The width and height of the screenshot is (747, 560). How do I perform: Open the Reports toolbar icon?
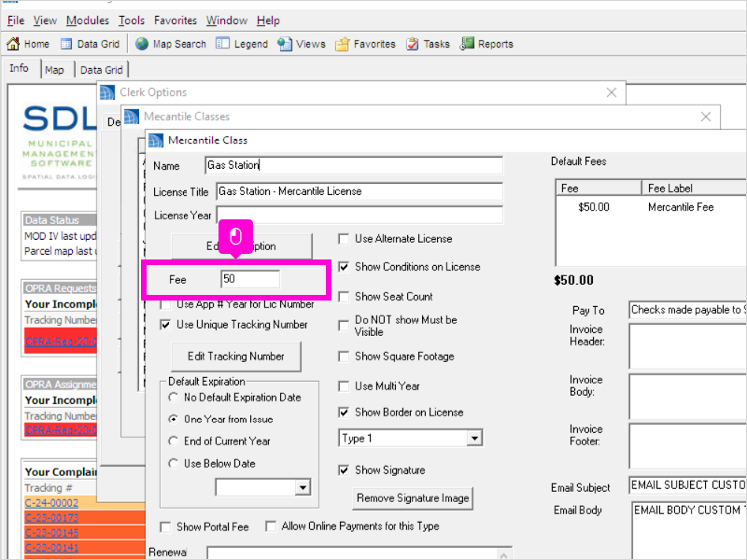[x=467, y=44]
